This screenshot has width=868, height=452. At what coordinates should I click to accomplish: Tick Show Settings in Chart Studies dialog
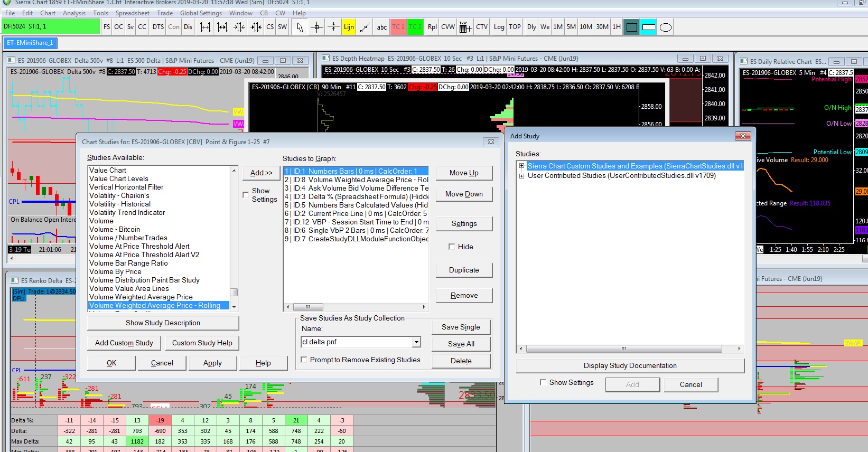[x=246, y=195]
